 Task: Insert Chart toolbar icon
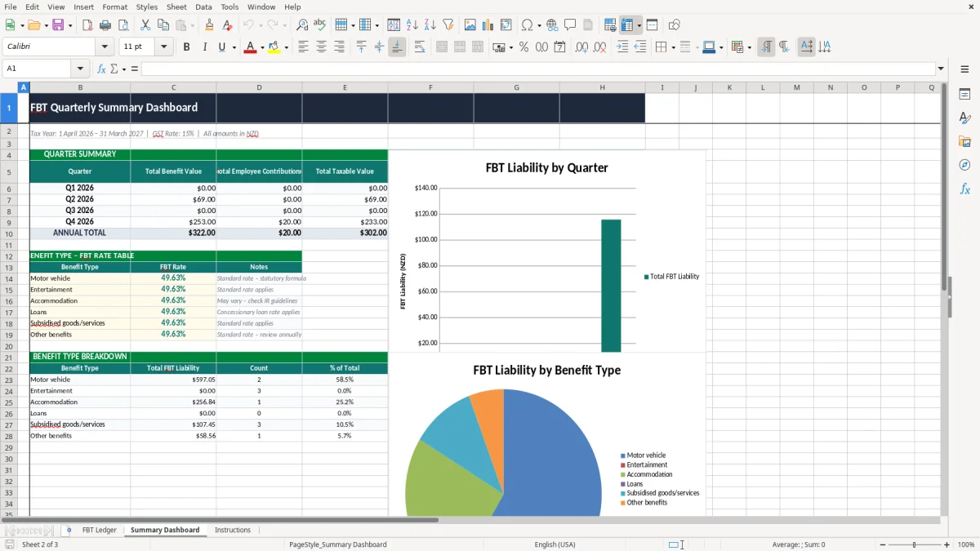[x=488, y=25]
